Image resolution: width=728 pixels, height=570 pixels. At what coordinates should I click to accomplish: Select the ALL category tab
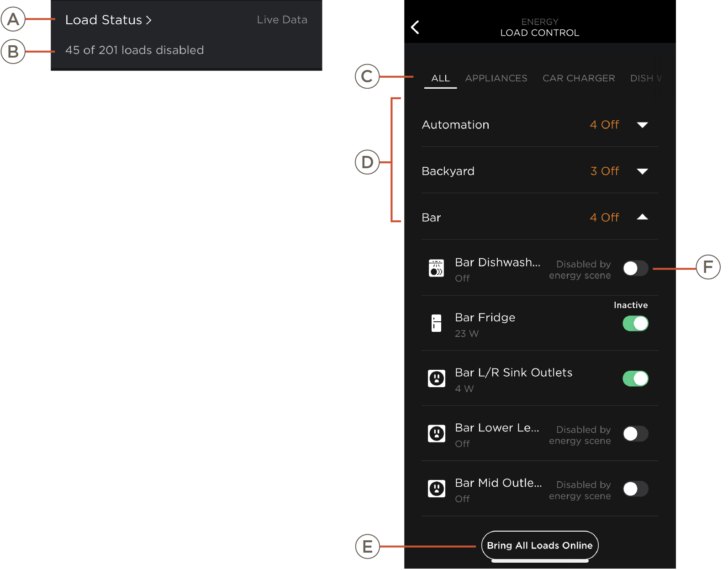[440, 78]
